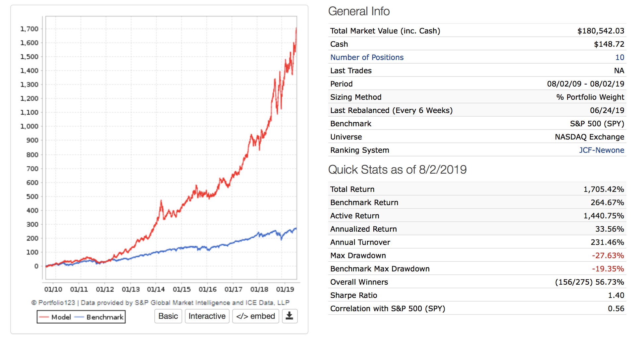Image resolution: width=644 pixels, height=342 pixels.
Task: Click the Period date range value
Action: [585, 84]
